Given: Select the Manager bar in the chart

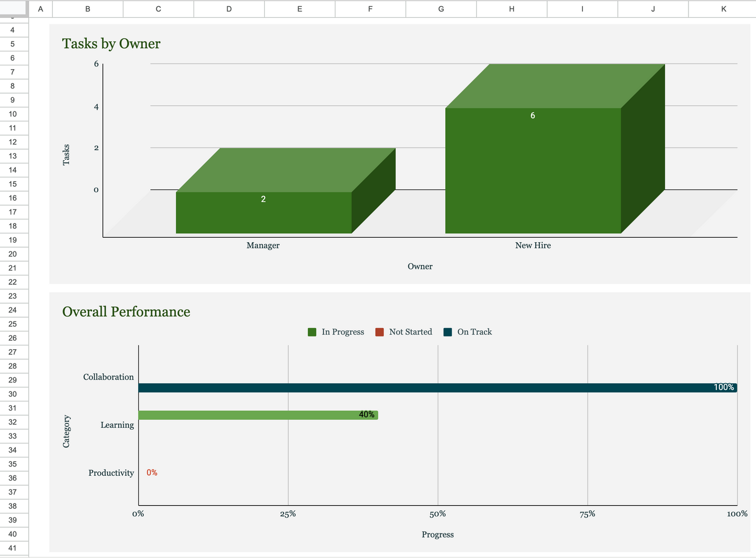Looking at the screenshot, I should click(x=264, y=213).
